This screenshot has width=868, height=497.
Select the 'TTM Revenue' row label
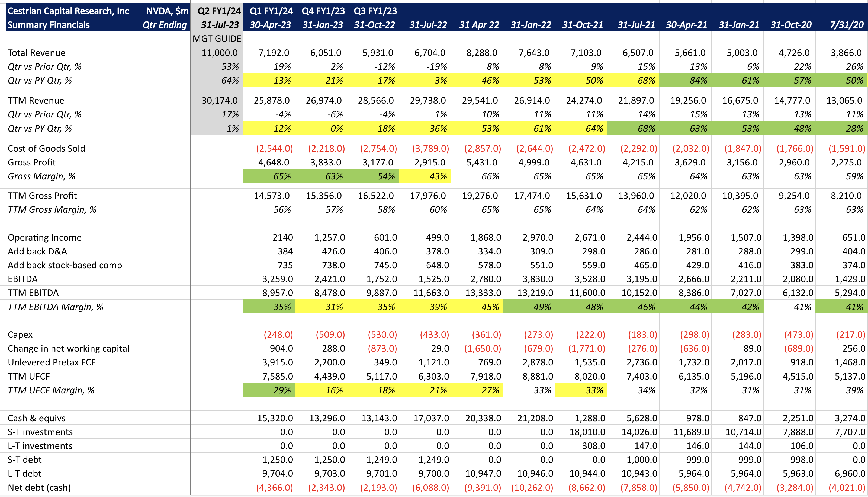click(x=36, y=100)
